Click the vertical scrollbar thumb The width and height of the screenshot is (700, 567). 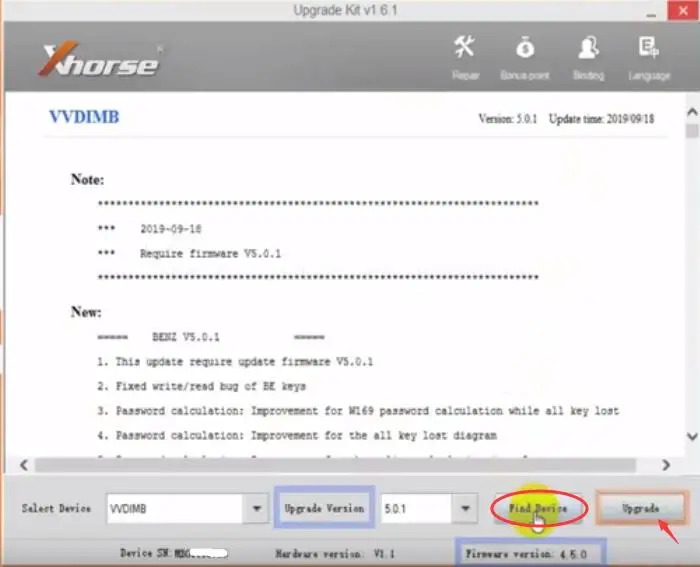pyautogui.click(x=692, y=131)
